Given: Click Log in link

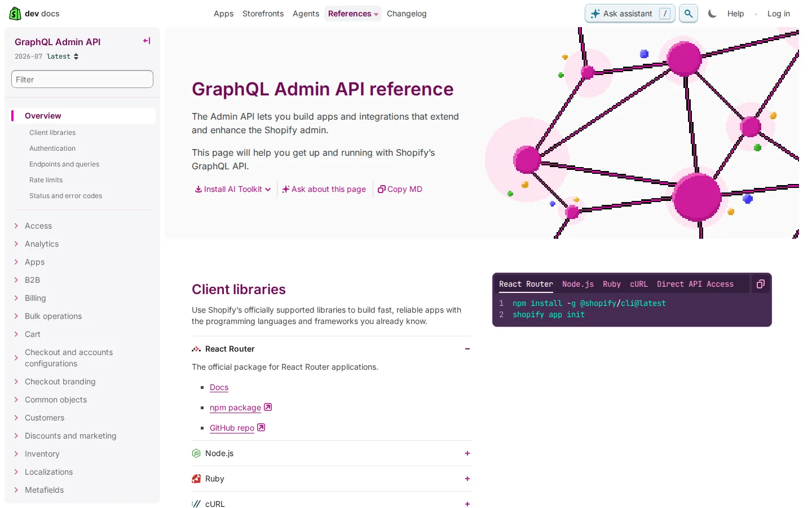Looking at the screenshot, I should [x=779, y=14].
